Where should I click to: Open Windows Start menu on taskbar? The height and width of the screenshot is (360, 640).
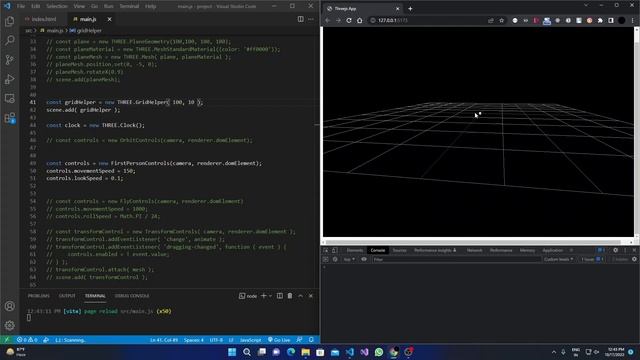point(232,352)
